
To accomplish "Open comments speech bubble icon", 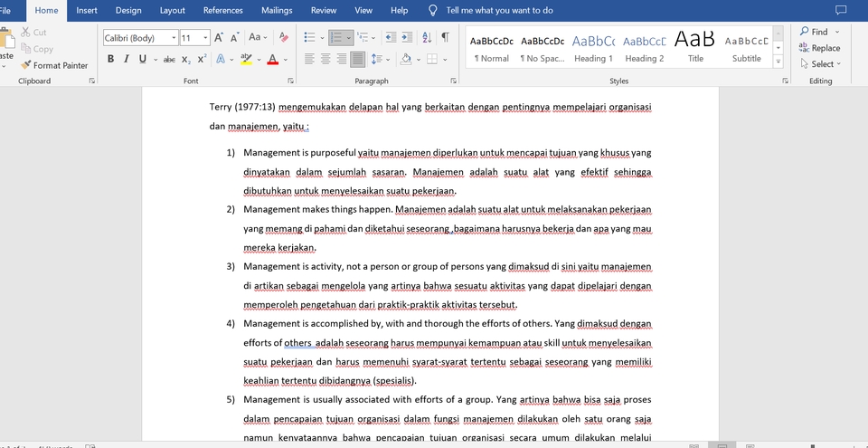I will 841,10.
